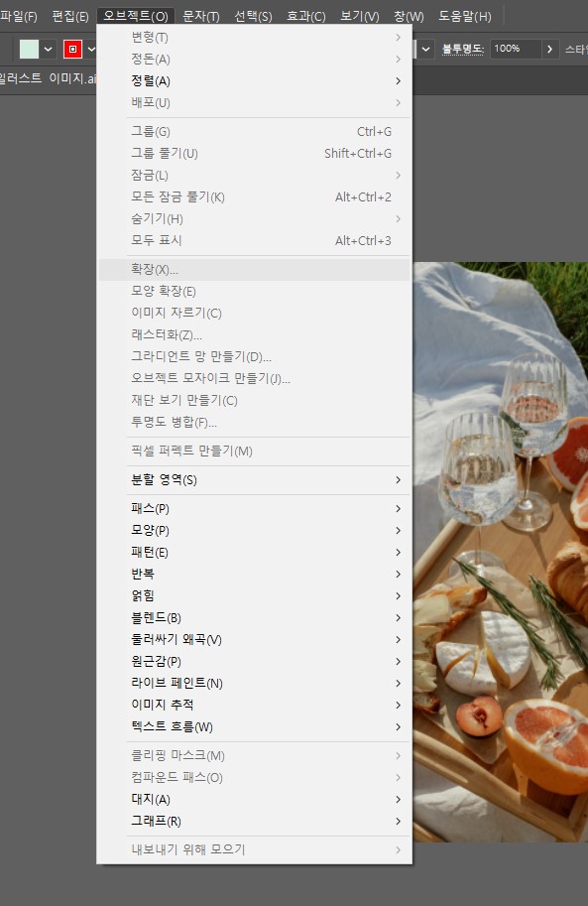The image size is (588, 906).
Task: Open the 패스(P) submenu
Action: point(254,509)
